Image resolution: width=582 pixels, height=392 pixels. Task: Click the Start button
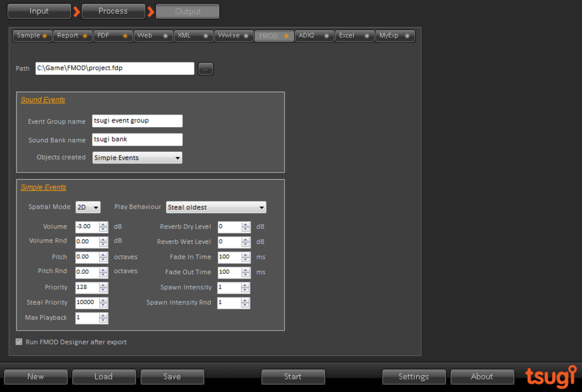(x=293, y=377)
